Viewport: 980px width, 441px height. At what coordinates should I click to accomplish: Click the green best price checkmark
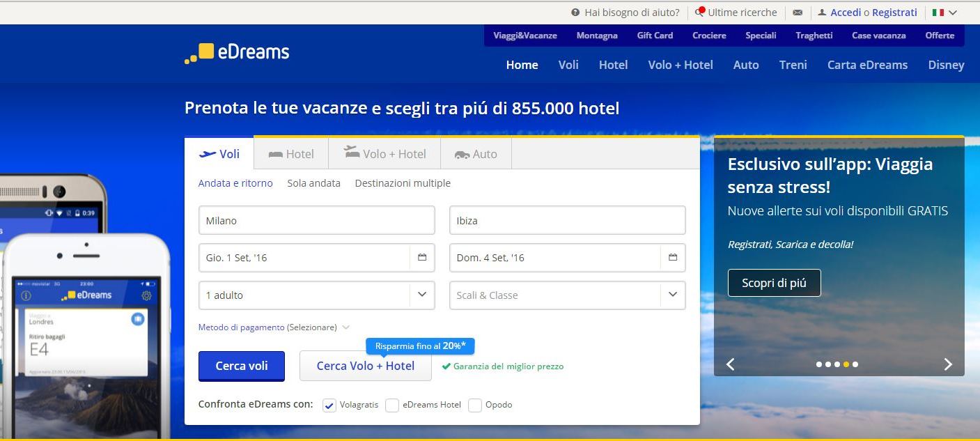tap(446, 366)
